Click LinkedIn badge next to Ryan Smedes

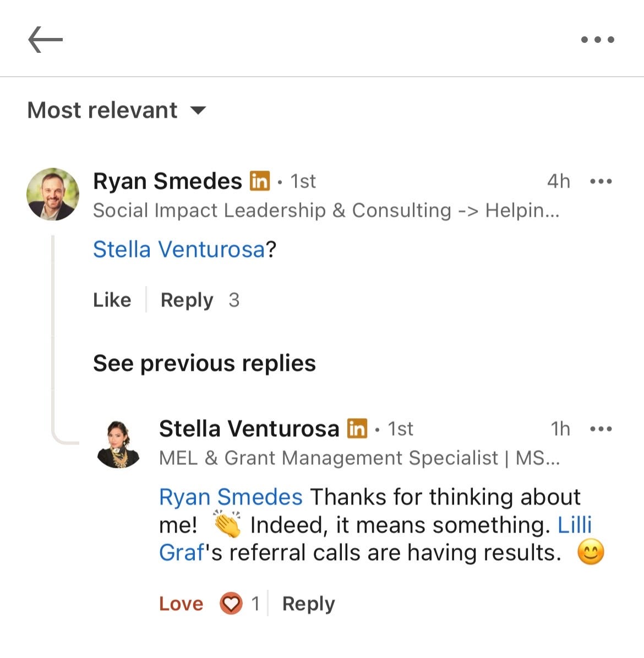click(x=260, y=181)
